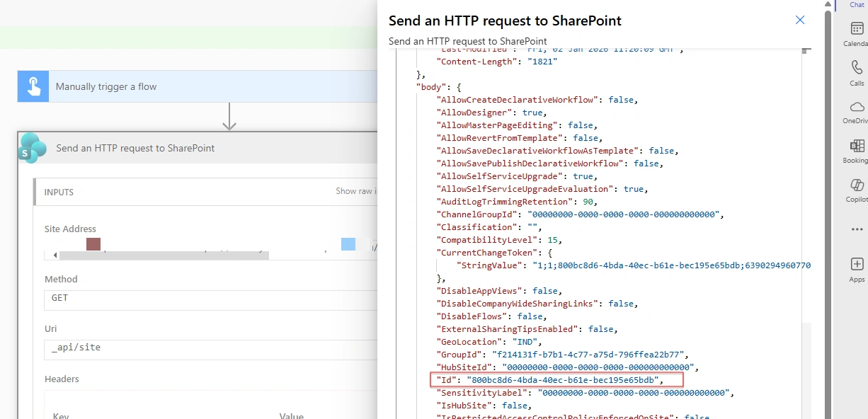Click the "DisableCompanyWideSharingLinks" line

[538, 304]
